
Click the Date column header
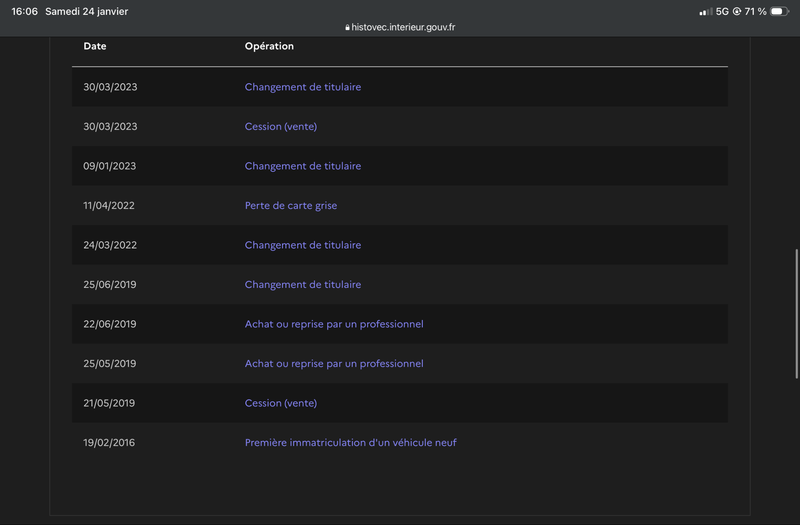coord(95,46)
